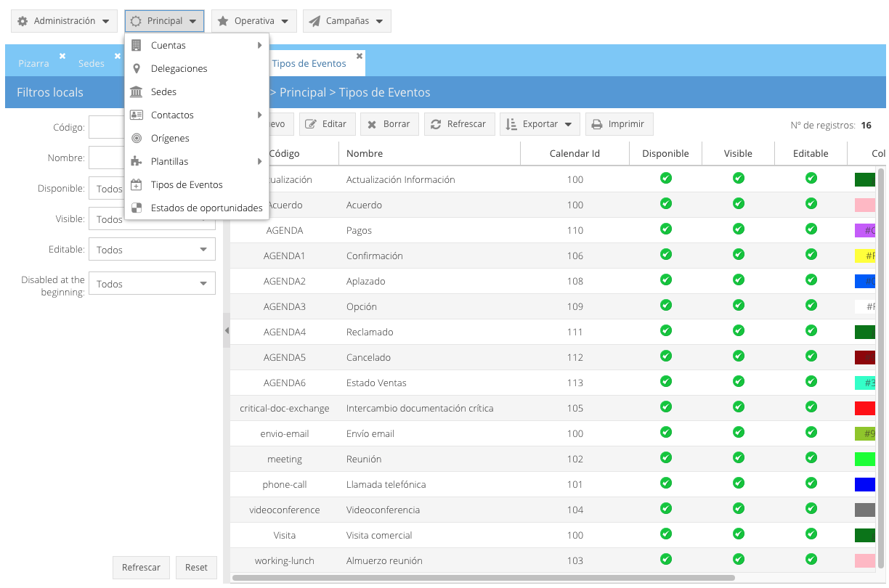Image resolution: width=889 pixels, height=588 pixels.
Task: Click the refresh arrows icon in toolbar
Action: pos(436,124)
